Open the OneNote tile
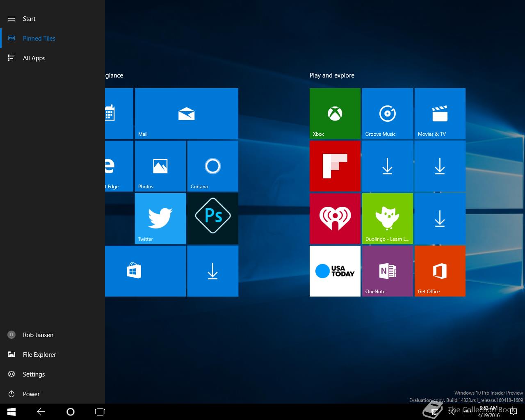Image resolution: width=525 pixels, height=420 pixels. (x=388, y=271)
